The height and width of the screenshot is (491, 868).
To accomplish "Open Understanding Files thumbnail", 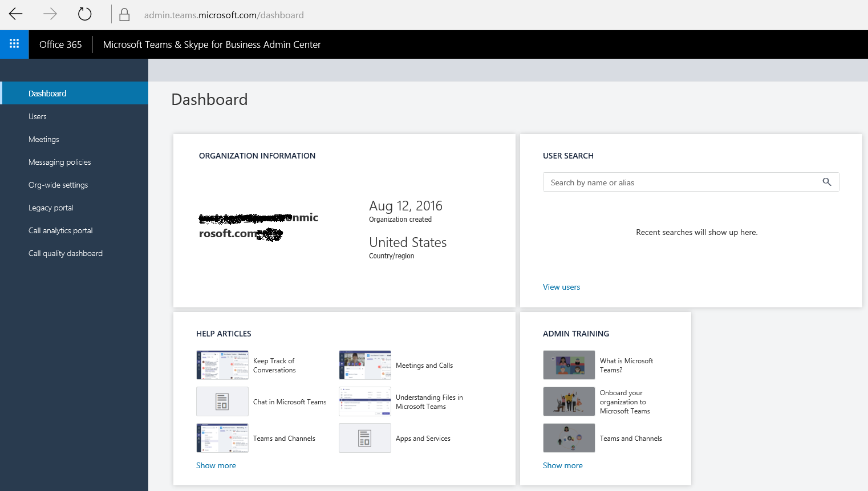I will click(365, 401).
